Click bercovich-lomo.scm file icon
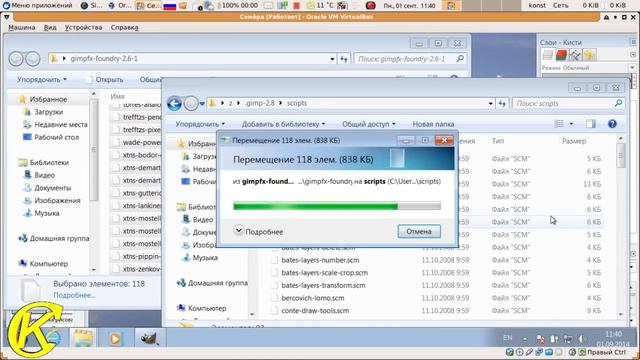The height and width of the screenshot is (360, 640). tap(274, 298)
